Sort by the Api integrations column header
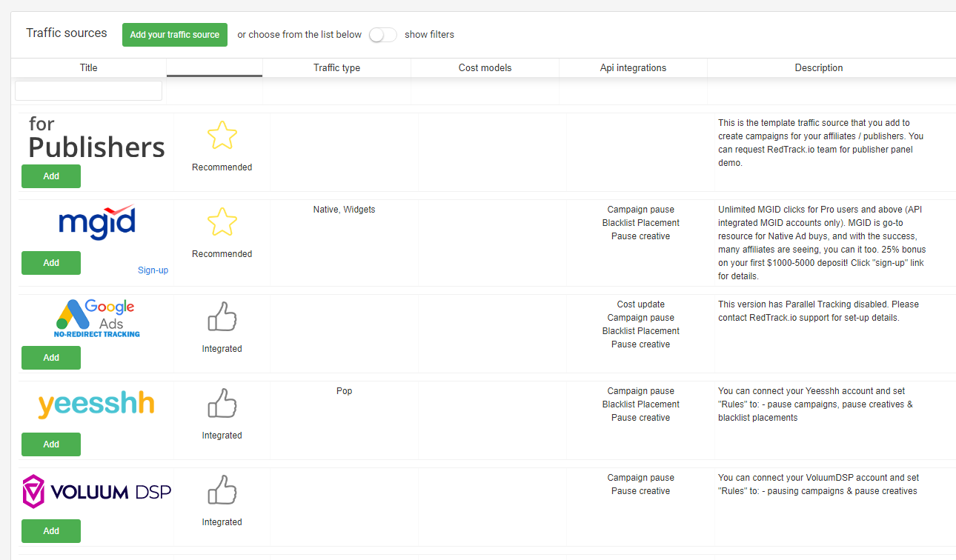The image size is (956, 560). click(634, 67)
